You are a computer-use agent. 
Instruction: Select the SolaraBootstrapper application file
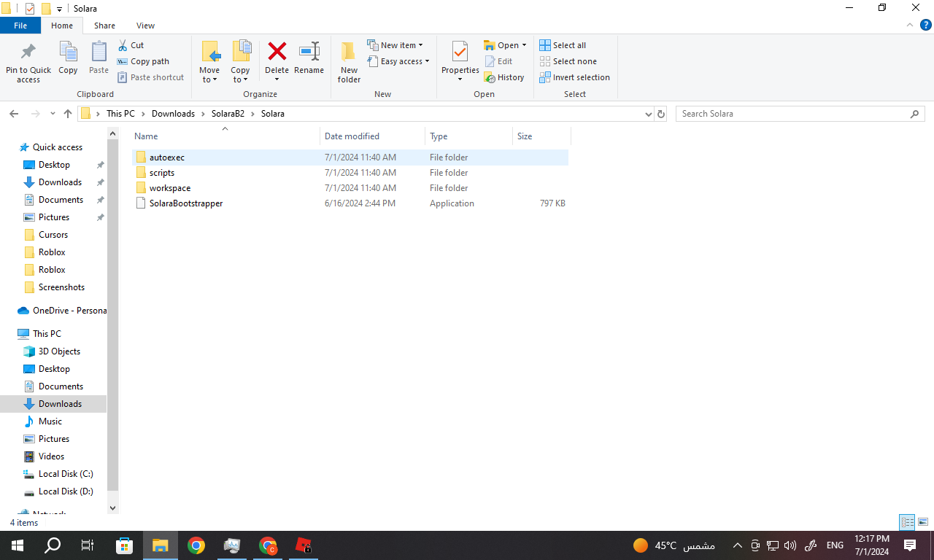tap(350, 203)
